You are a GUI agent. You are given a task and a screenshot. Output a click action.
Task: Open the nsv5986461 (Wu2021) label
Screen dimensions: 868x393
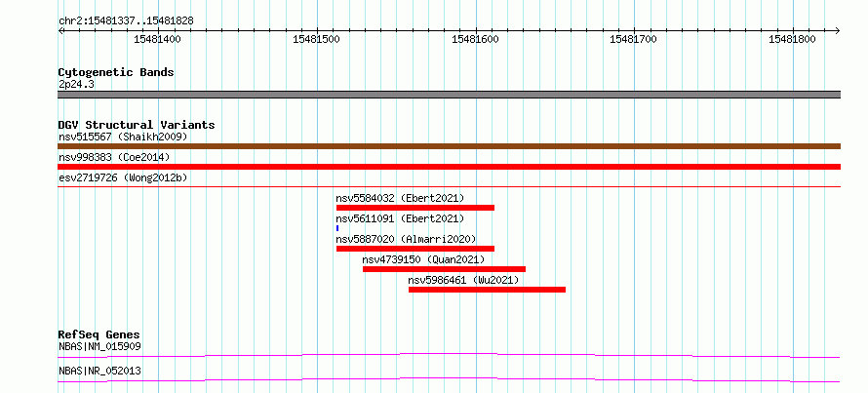coord(463,280)
